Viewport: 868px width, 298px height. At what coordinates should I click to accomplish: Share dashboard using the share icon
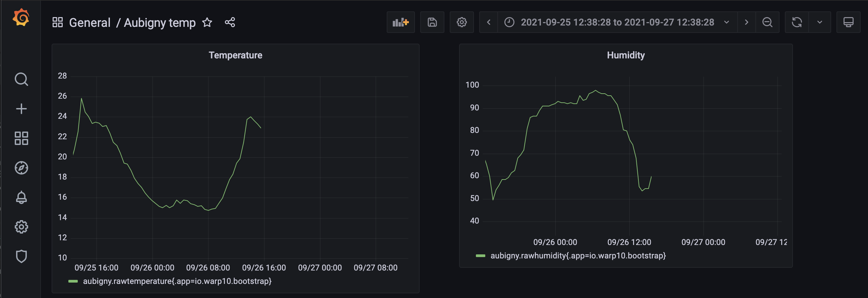(230, 22)
